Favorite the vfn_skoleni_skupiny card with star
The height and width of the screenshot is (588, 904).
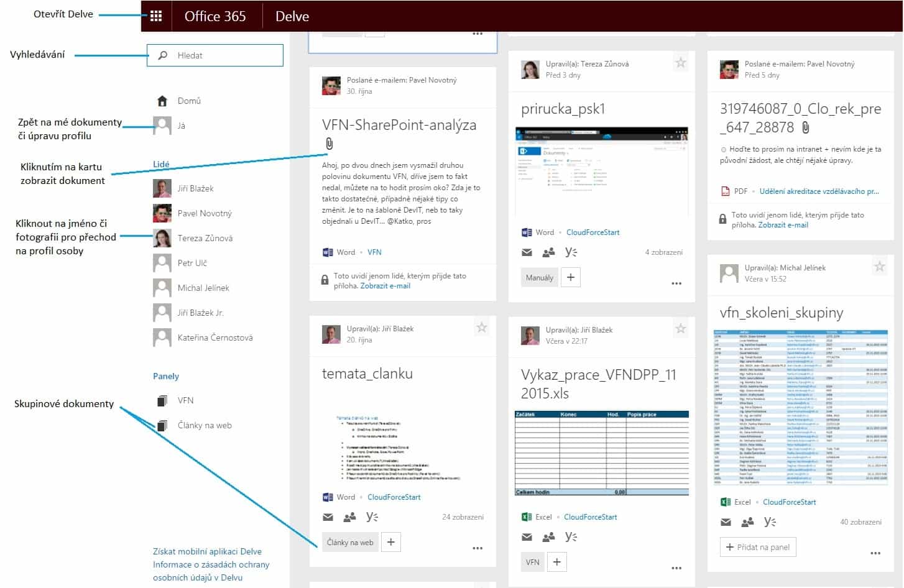[x=880, y=266]
